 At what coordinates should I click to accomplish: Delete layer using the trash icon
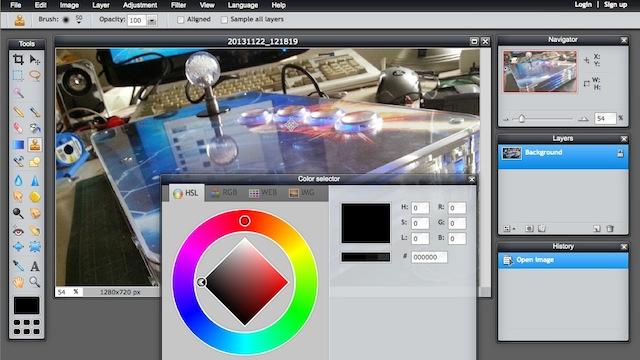(610, 229)
